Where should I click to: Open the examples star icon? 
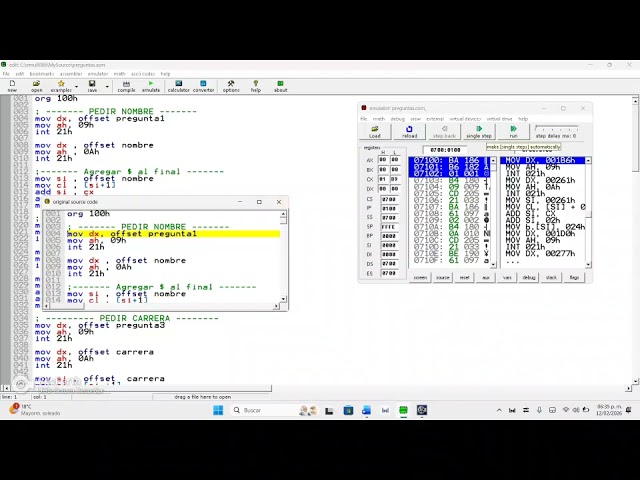coord(61,86)
